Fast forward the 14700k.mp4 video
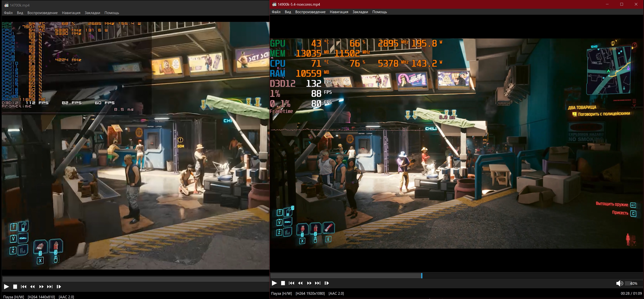Screen dimensions: 644x299 (41, 287)
